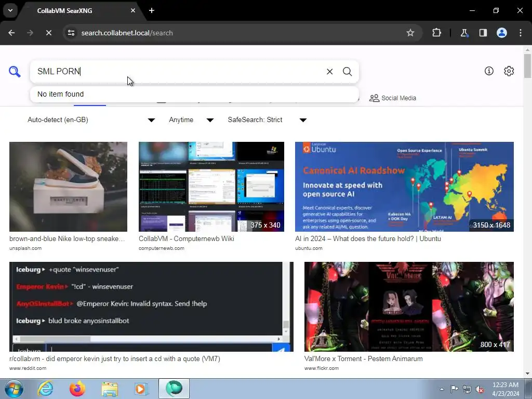Open Action Center flag icon

click(x=454, y=389)
